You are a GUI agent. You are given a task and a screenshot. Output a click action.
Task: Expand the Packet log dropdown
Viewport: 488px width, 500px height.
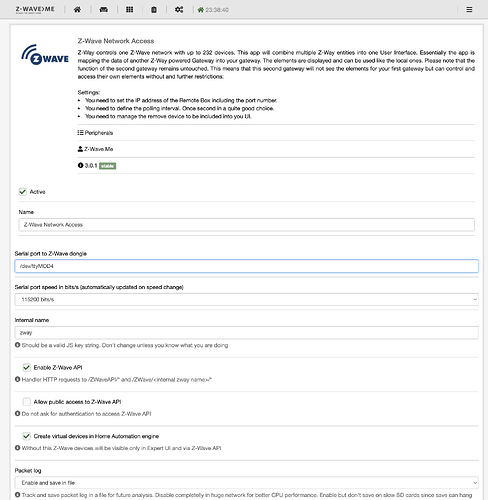246,483
